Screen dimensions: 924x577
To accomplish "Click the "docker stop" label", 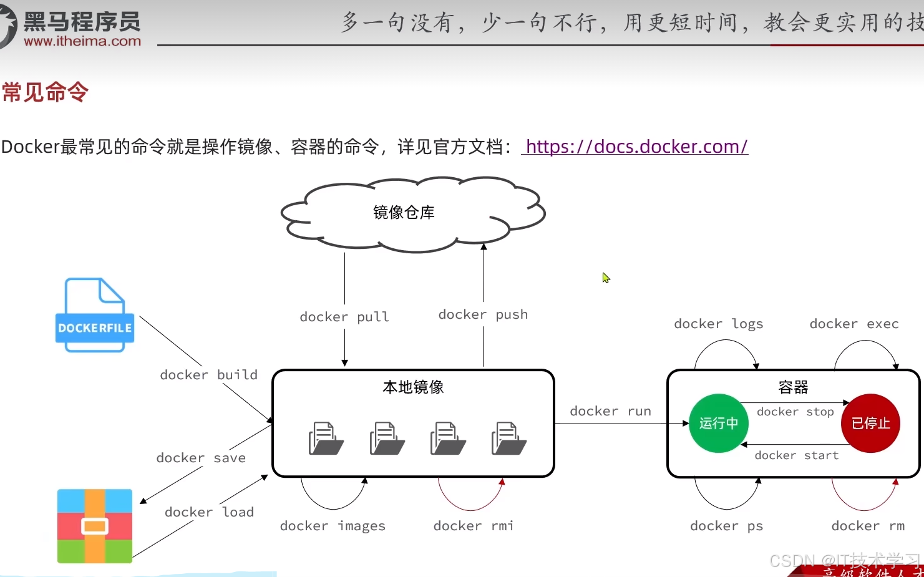I will point(795,412).
